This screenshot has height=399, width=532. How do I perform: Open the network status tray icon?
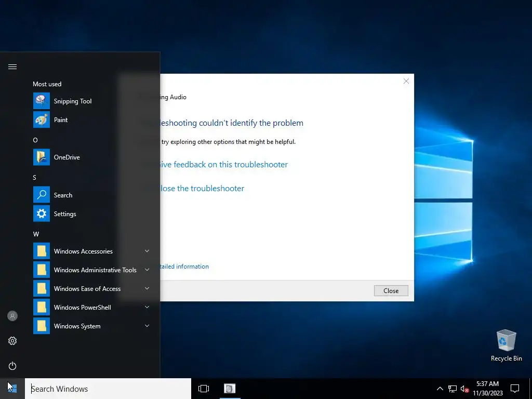pyautogui.click(x=453, y=389)
